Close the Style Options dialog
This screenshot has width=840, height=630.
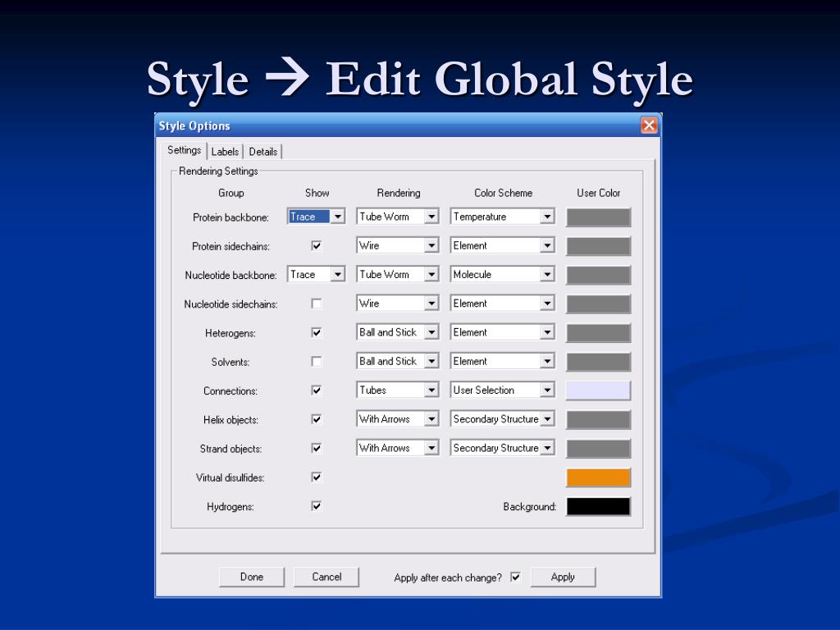(649, 126)
